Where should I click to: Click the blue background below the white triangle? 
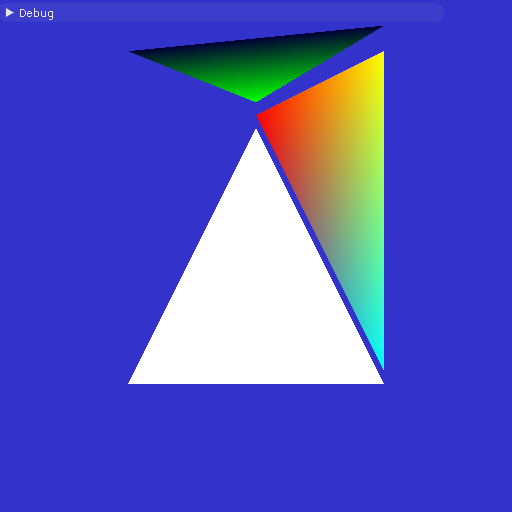256,447
